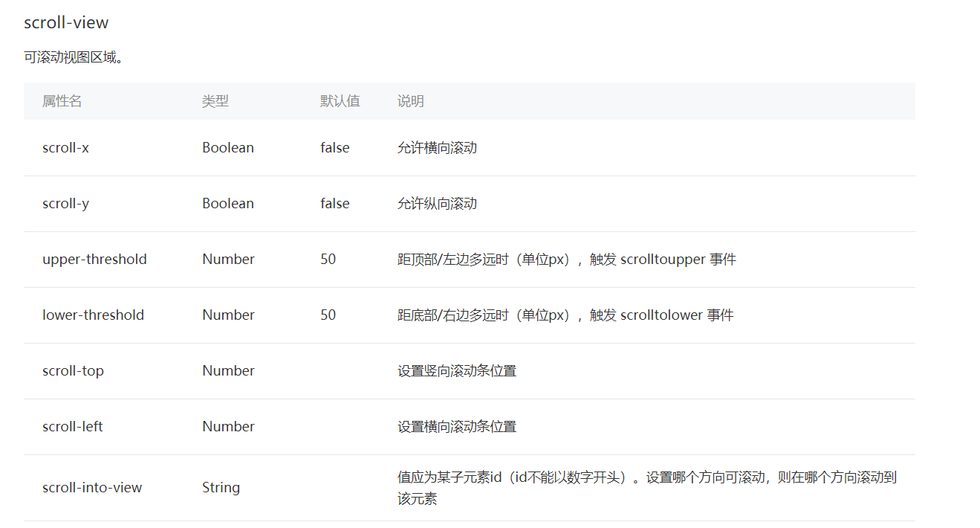
Task: Select the scroll-y property name
Action: 65,204
